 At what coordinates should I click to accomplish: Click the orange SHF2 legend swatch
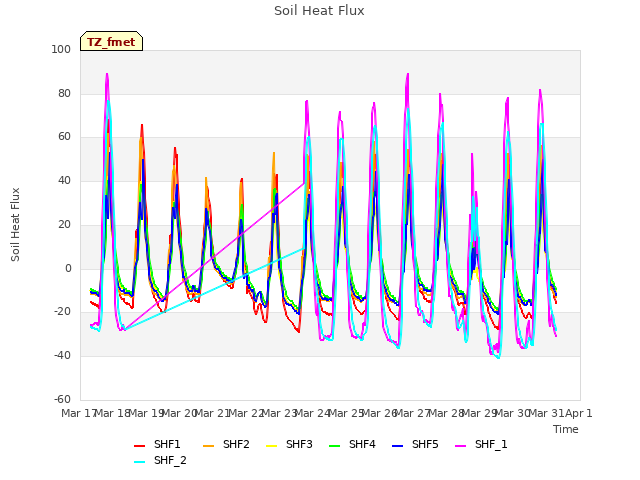point(208,446)
